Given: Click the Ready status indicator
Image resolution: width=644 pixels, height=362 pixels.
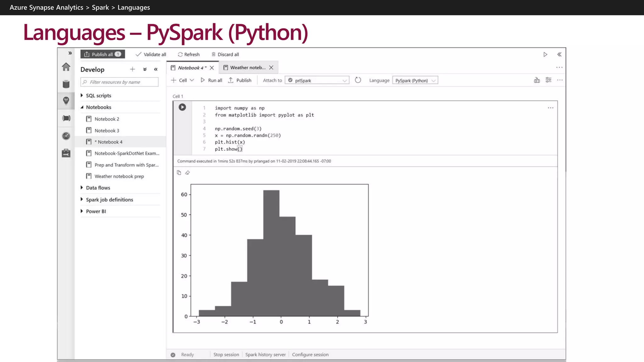Looking at the screenshot, I should pyautogui.click(x=183, y=354).
